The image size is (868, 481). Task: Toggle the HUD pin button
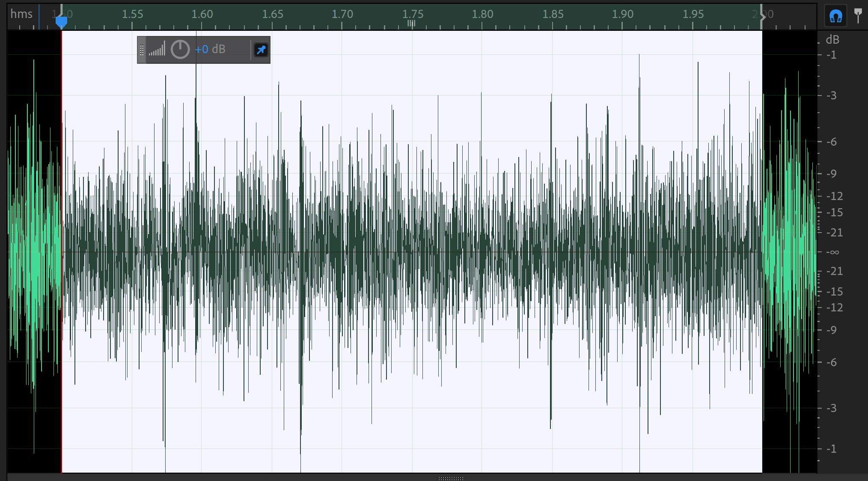coord(261,50)
